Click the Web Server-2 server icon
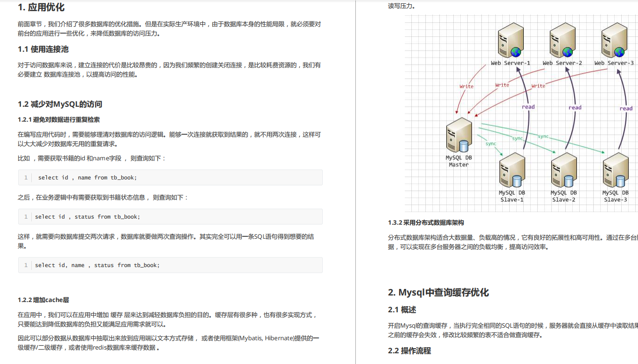Screen dimensions: 638x364 tap(562, 40)
